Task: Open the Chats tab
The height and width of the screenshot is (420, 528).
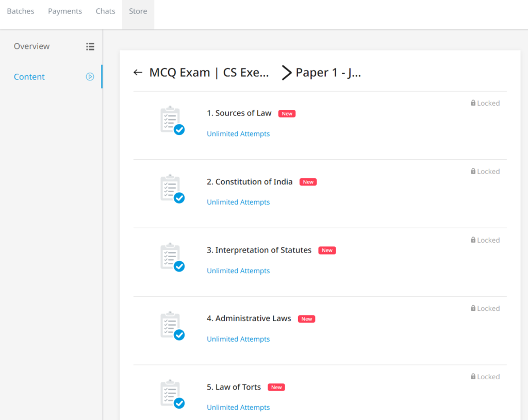Action: pos(105,11)
